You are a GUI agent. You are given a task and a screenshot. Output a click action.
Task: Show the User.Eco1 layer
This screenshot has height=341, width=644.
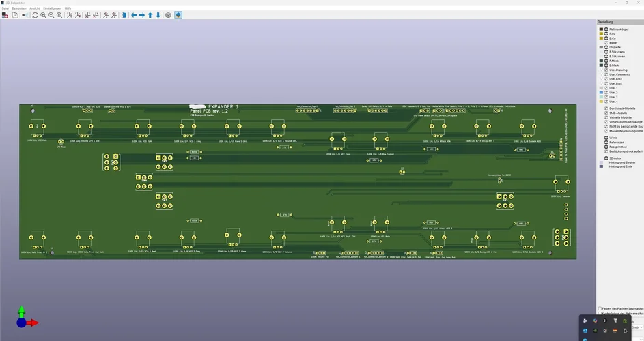click(606, 79)
